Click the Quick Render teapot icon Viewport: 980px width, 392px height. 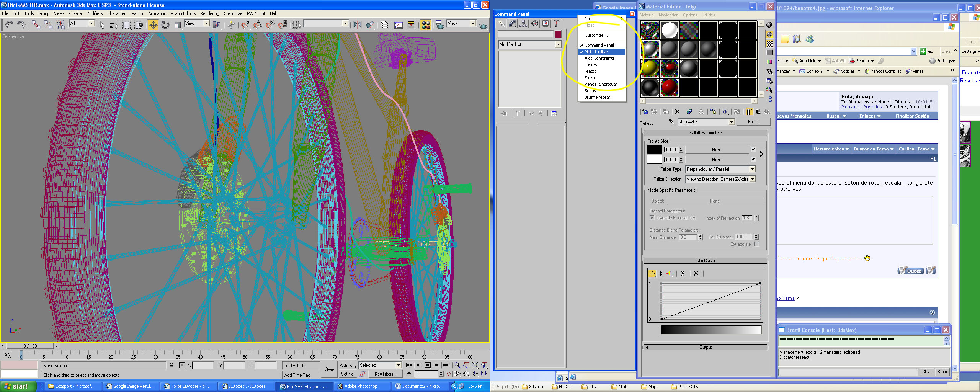click(483, 25)
